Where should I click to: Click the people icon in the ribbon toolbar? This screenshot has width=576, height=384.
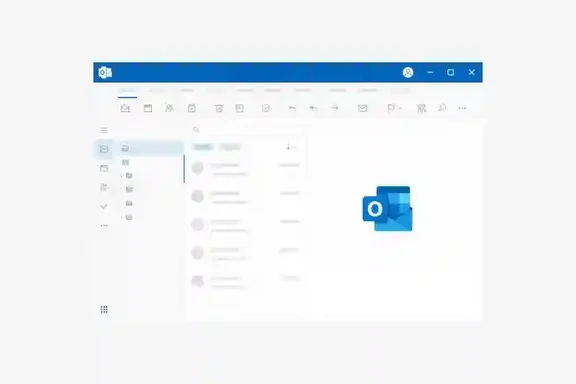(169, 108)
